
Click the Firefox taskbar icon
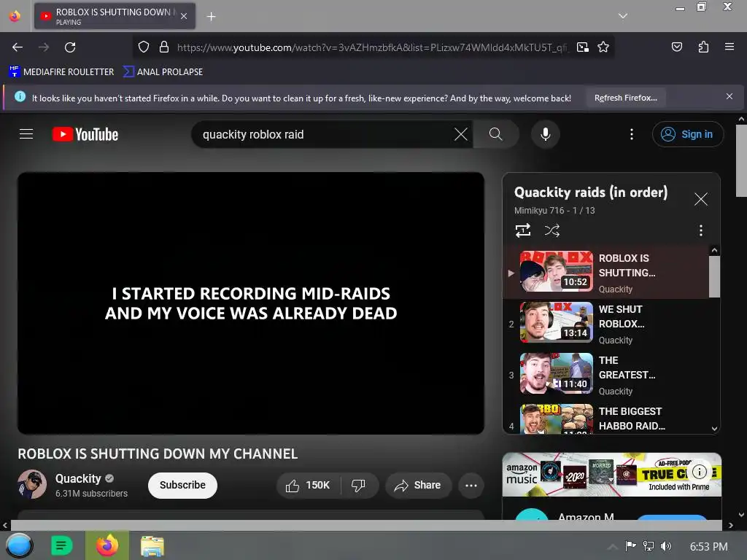point(107,545)
